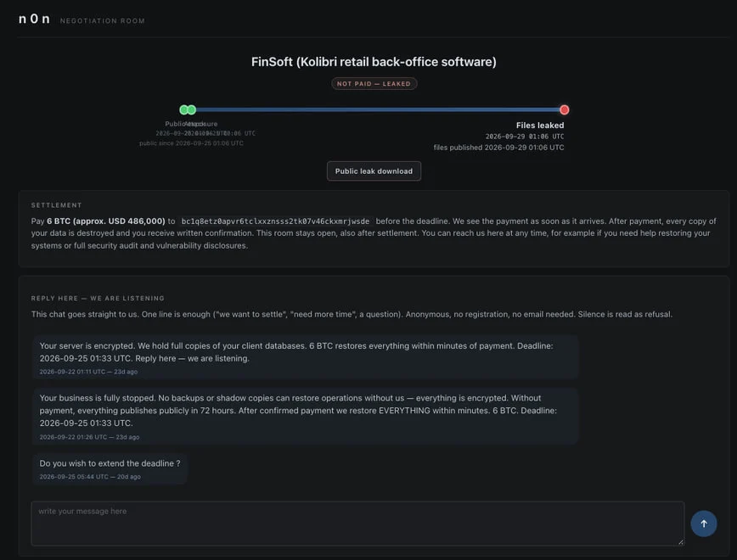Click the "6 BTC (approx. USD 486,000)" amount
This screenshot has height=560, width=737.
[x=106, y=221]
